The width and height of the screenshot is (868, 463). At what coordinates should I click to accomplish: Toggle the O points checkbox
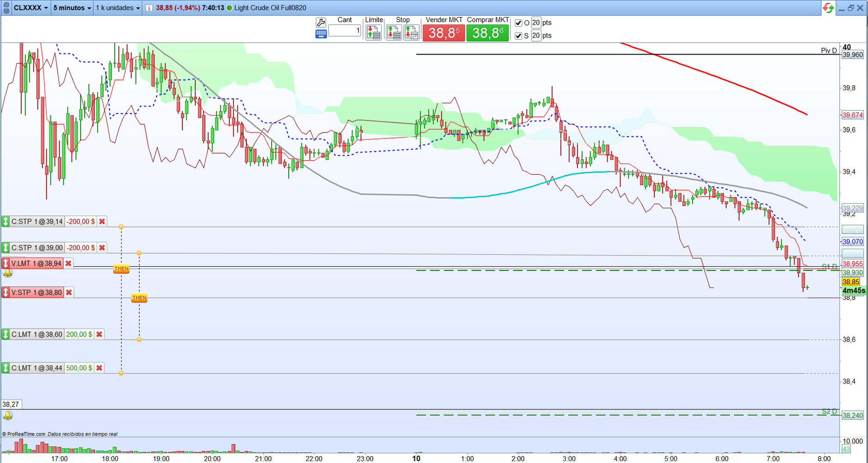[518, 23]
